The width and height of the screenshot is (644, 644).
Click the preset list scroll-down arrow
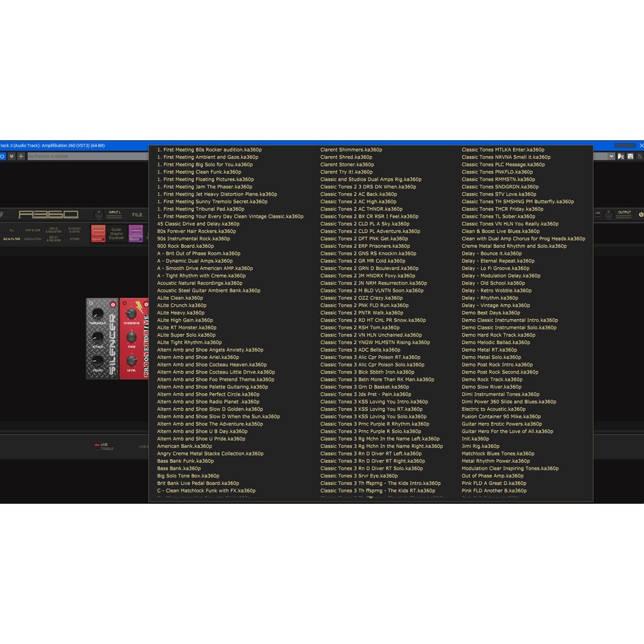[370, 498]
